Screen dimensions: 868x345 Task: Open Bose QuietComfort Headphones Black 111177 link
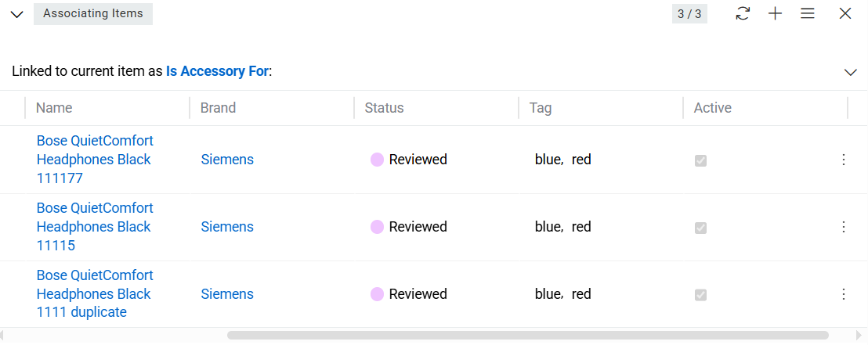(95, 160)
